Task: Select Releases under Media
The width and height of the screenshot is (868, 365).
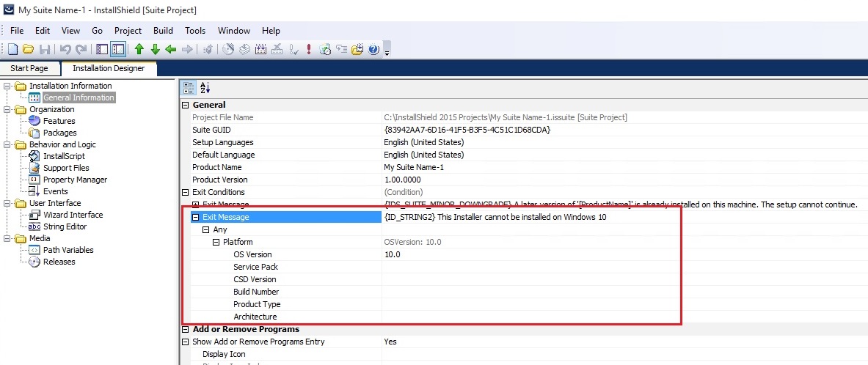Action: click(59, 262)
